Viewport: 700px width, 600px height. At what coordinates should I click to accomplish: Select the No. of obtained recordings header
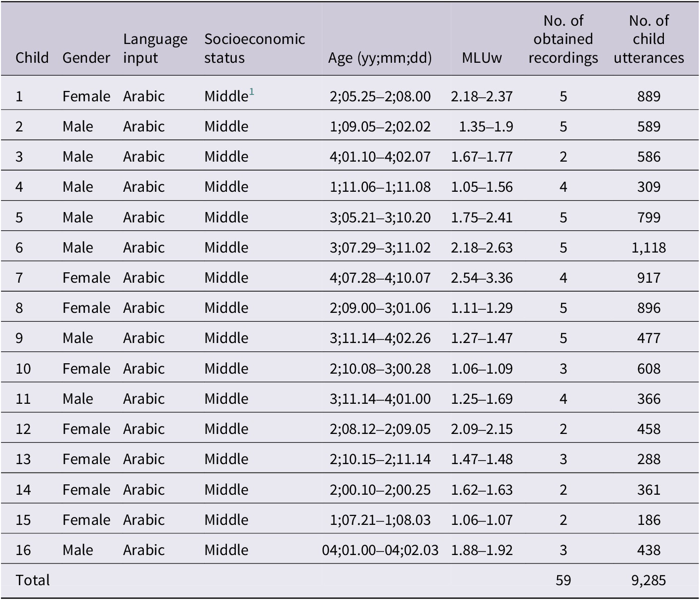563,39
